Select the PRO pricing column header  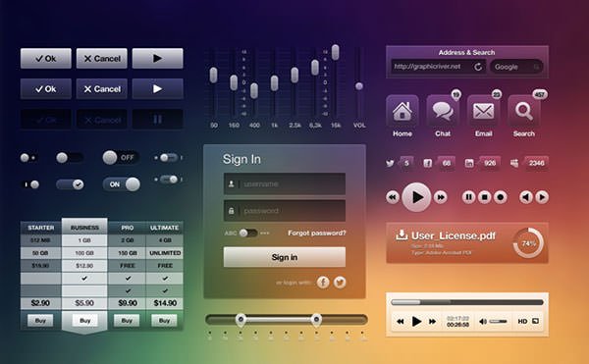click(127, 228)
